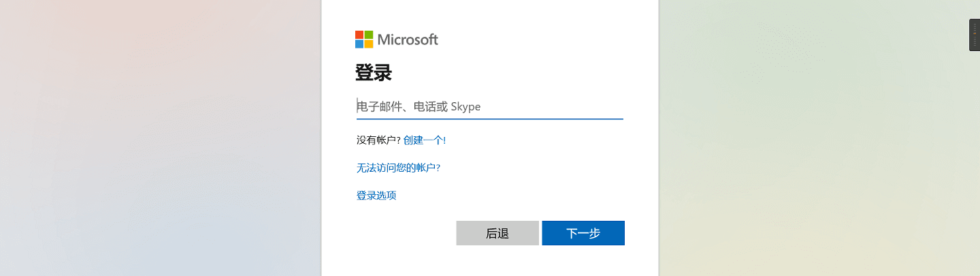Select the email, phone or Skype box

pyautogui.click(x=489, y=106)
